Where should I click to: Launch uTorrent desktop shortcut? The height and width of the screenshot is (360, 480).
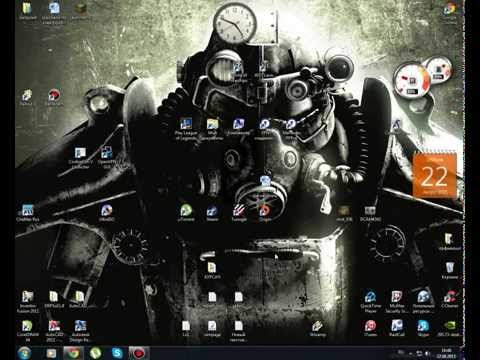coord(186,213)
